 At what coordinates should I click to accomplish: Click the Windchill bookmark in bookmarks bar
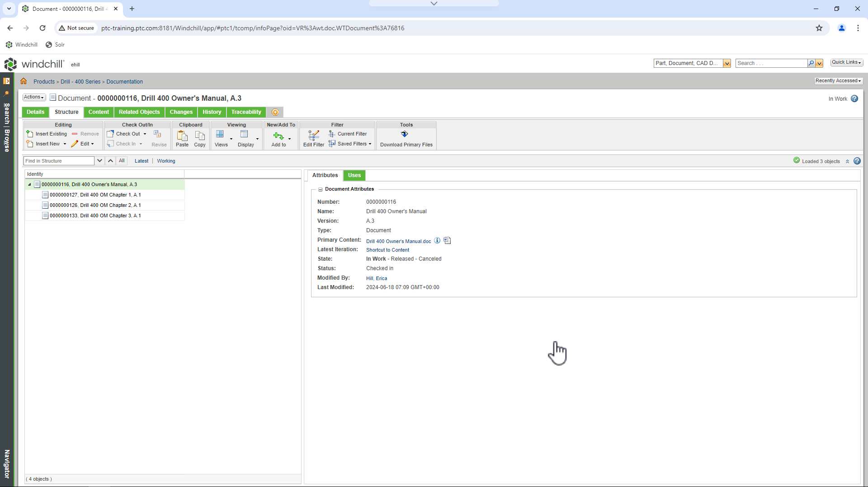point(22,45)
